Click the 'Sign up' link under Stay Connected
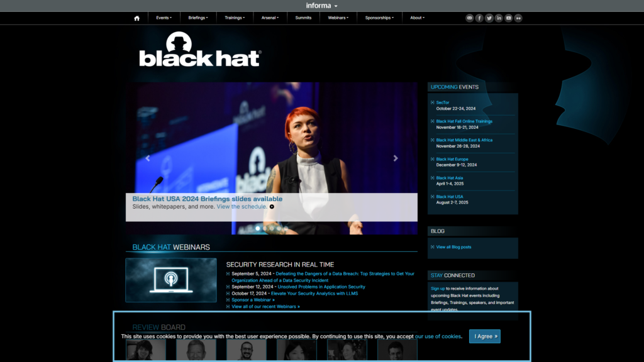The width and height of the screenshot is (644, 362). pos(438,288)
